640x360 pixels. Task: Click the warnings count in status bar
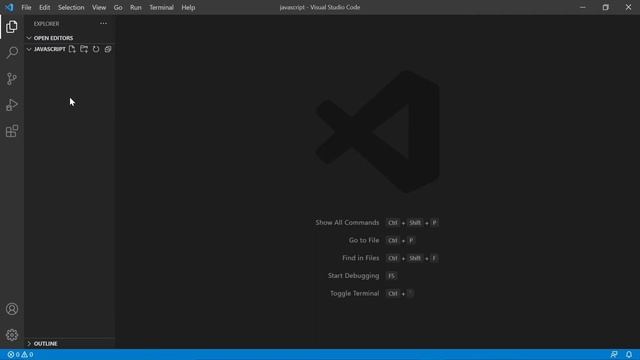[27, 355]
